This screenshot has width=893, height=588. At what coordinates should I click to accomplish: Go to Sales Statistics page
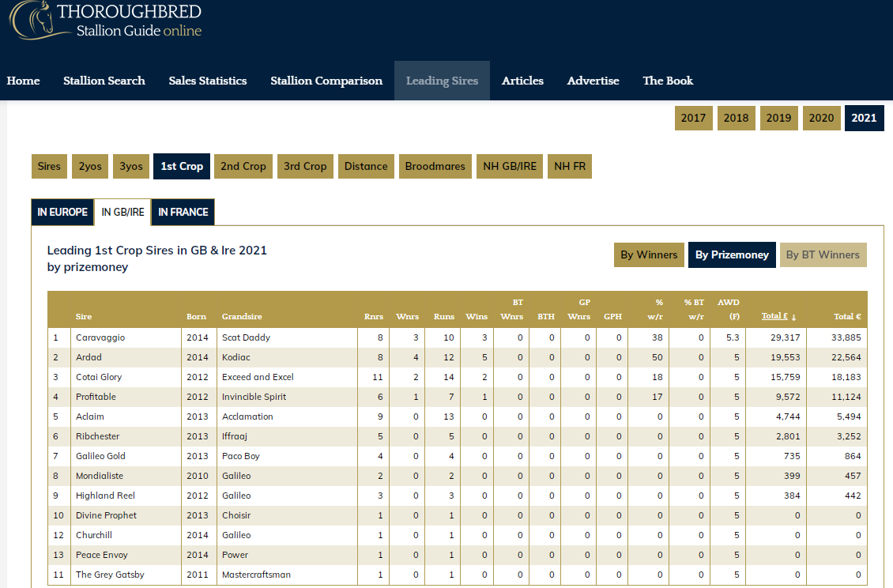click(208, 81)
